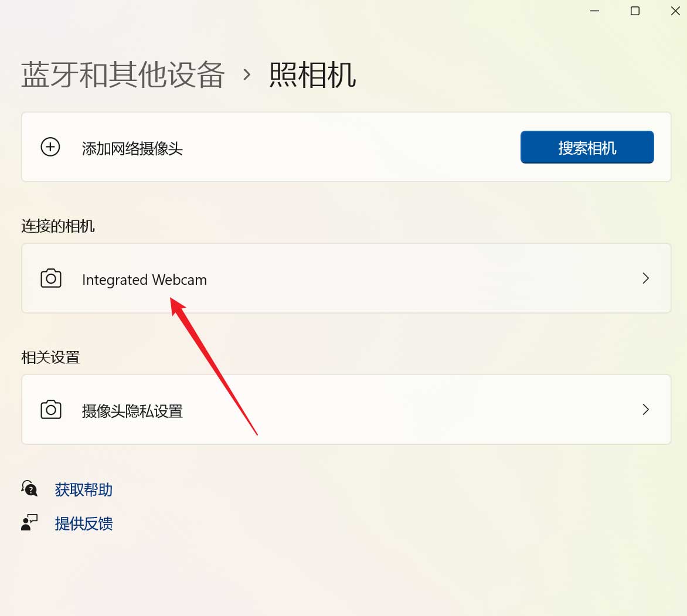Image resolution: width=687 pixels, height=616 pixels.
Task: Open the 摄像头隐私设置 settings row
Action: [x=346, y=410]
